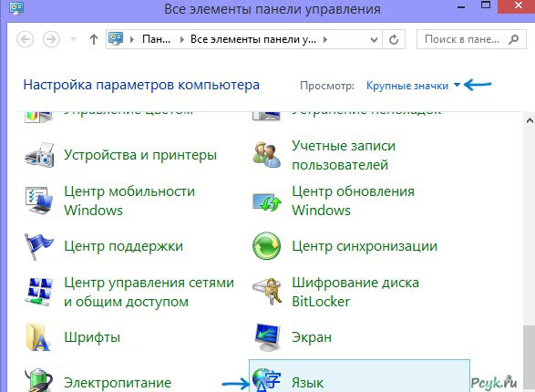Screen dimensions: 535x392
Task: Open the Fonts folder icon
Action: [x=38, y=337]
